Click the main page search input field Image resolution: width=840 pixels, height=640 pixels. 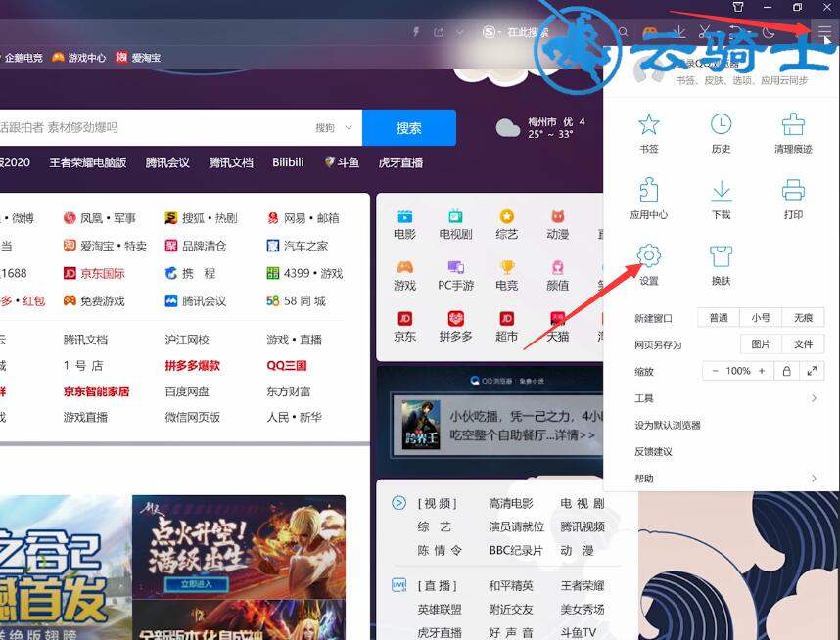[x=156, y=127]
